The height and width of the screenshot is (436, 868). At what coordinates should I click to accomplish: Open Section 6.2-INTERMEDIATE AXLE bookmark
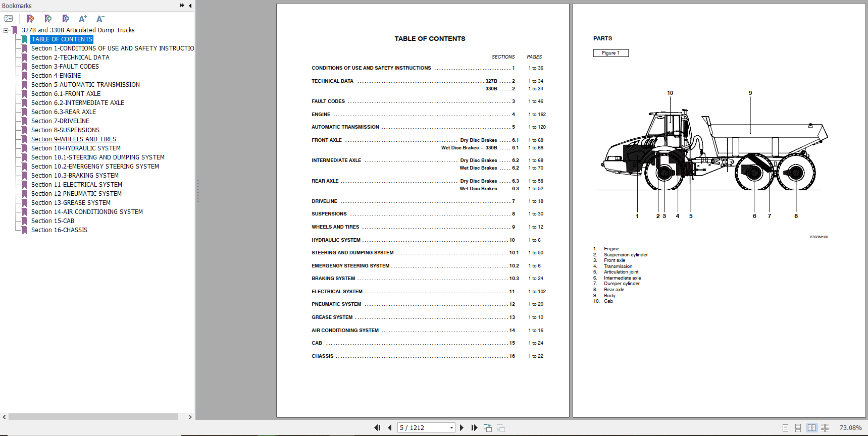[78, 103]
